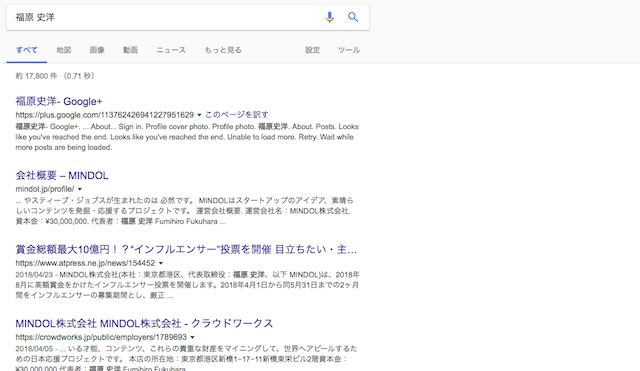Switch to the 画像 tab
This screenshot has height=371, width=640.
(97, 50)
